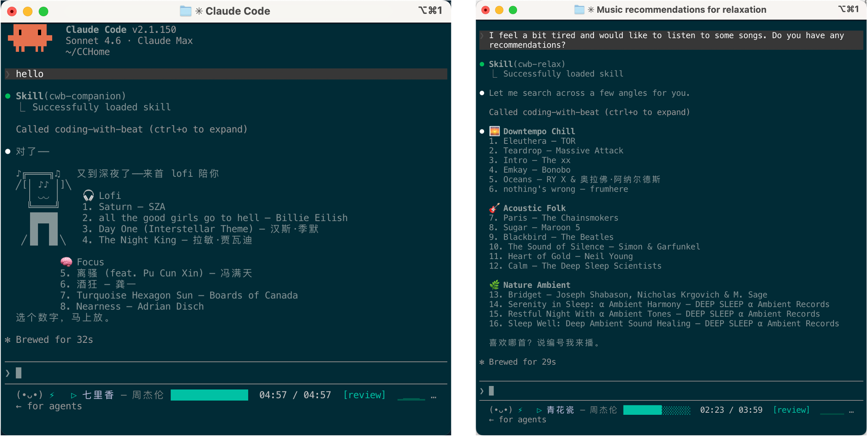Click the 七里香 playback progress bar
Viewport: 868px width, 437px height.
(x=209, y=395)
